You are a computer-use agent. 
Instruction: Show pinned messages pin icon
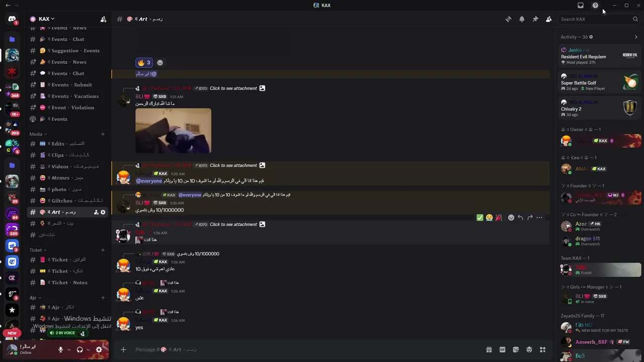(535, 19)
